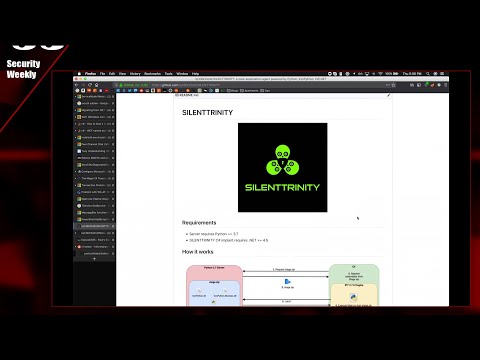
Task: Collapse the Configure Microsoft tab group
Action: (75, 172)
